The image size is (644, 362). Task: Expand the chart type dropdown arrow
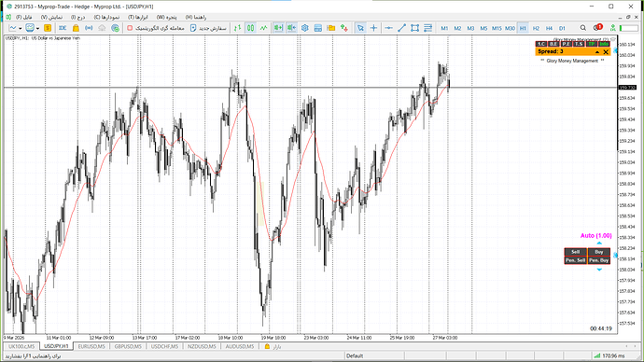pos(21,28)
